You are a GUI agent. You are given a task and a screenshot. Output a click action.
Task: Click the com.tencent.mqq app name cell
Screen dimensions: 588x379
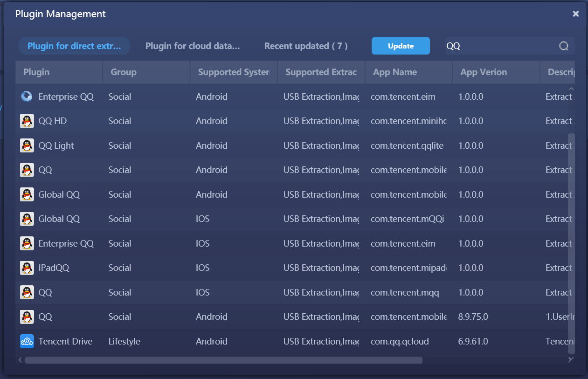coord(405,292)
